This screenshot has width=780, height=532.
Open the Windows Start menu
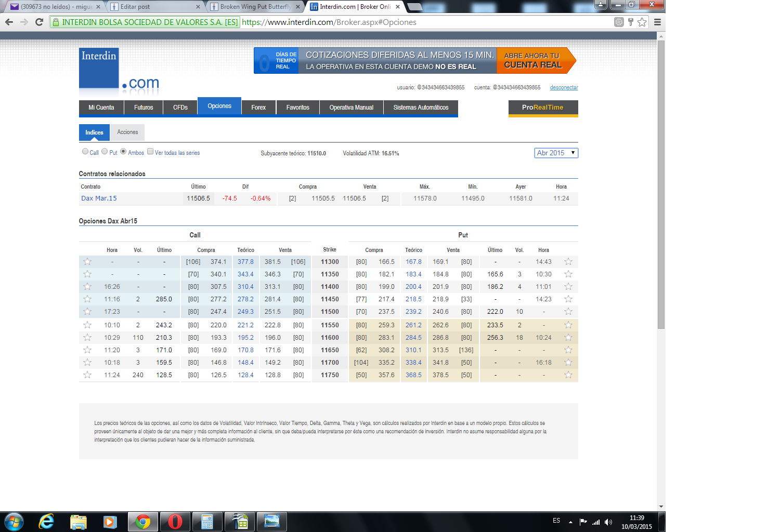pyautogui.click(x=14, y=521)
